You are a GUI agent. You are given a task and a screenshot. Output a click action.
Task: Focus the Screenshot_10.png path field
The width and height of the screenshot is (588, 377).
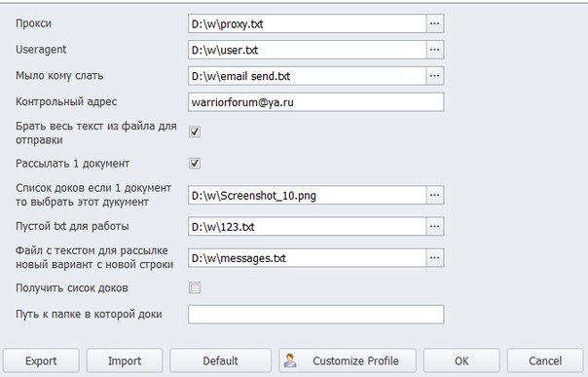pos(307,196)
